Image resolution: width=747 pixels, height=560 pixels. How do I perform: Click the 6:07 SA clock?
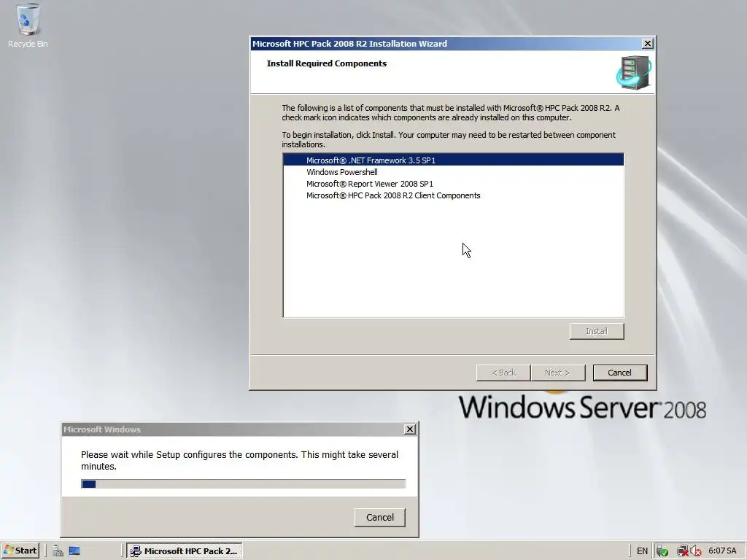pyautogui.click(x=722, y=551)
